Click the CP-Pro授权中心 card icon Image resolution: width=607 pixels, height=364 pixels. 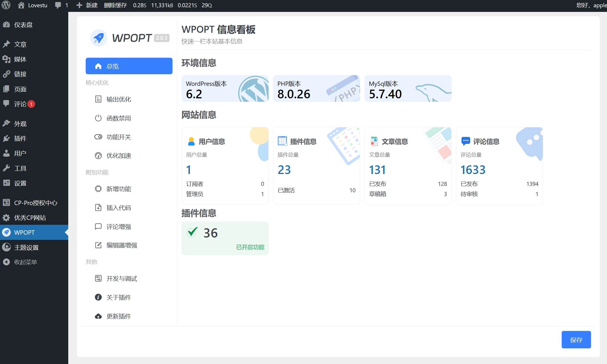pyautogui.click(x=6, y=203)
